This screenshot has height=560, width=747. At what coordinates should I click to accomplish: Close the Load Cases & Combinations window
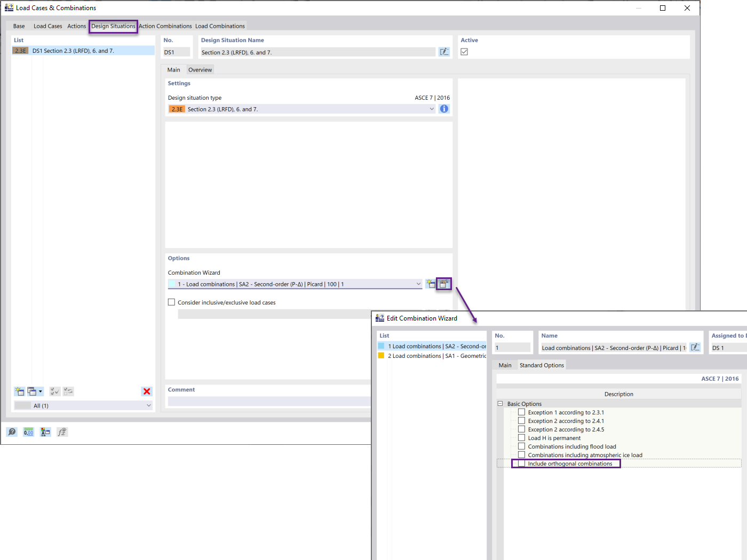(687, 8)
